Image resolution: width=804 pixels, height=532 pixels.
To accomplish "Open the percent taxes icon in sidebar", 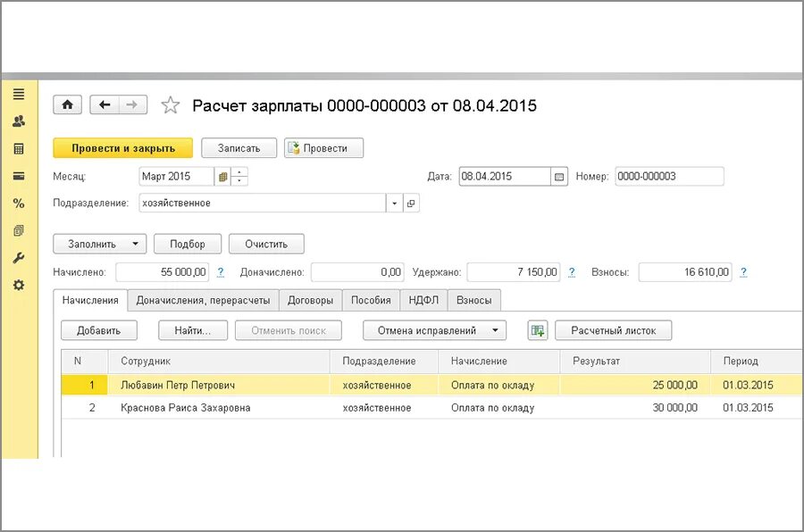I will tap(19, 204).
